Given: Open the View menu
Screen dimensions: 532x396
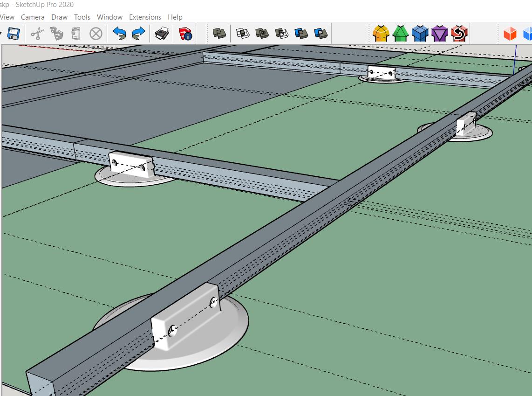Looking at the screenshot, I should point(7,17).
